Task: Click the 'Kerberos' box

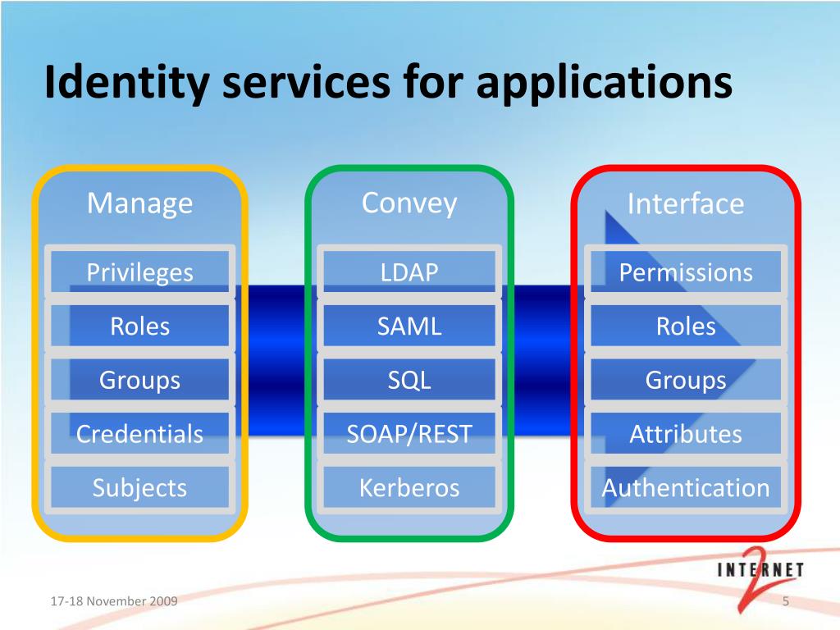Action: (409, 487)
